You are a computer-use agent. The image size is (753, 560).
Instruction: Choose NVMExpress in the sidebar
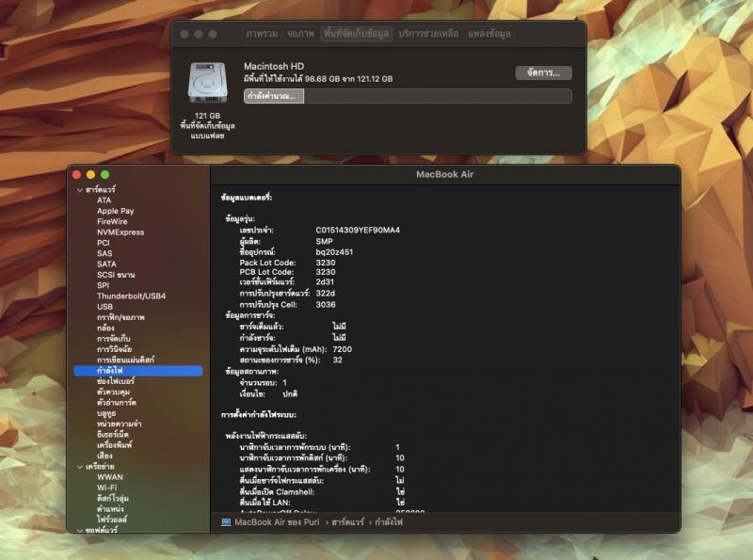click(120, 232)
